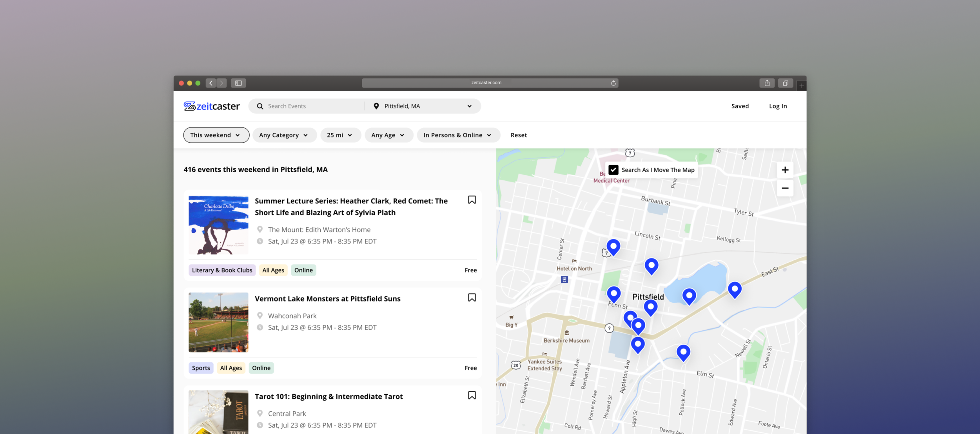Screen dimensions: 980x434
Task: Toggle browser sidebar view
Action: (238, 83)
